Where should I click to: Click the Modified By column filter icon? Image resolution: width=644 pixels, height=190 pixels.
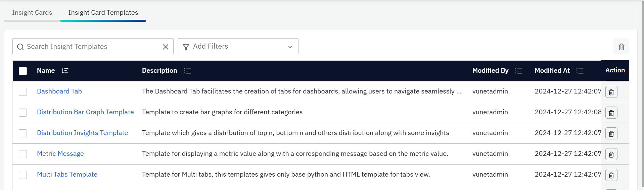click(519, 71)
